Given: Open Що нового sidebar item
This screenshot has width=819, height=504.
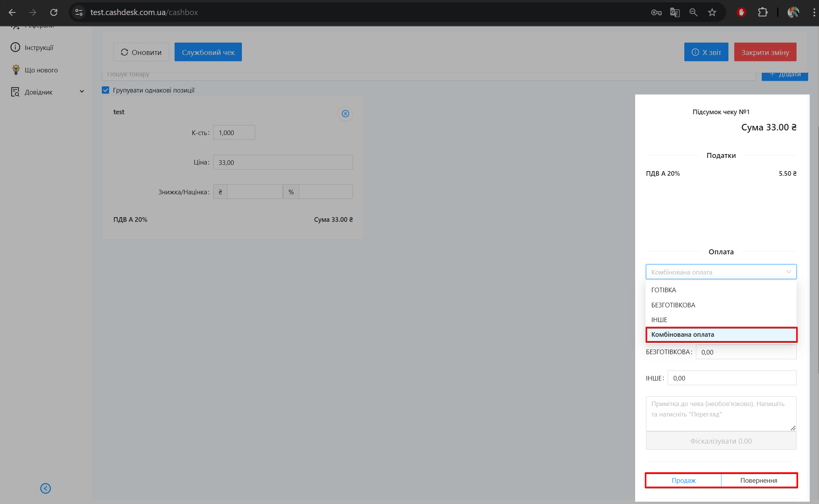Looking at the screenshot, I should (x=41, y=70).
